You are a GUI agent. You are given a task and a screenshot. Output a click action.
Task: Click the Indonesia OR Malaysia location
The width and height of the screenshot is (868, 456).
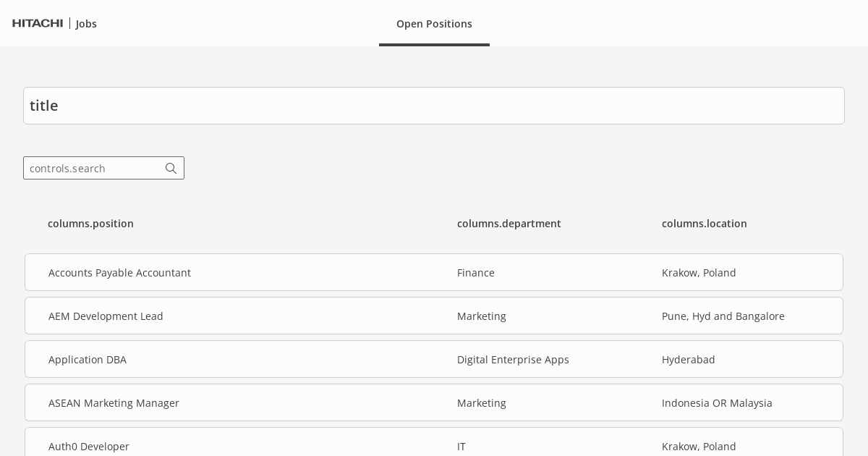click(717, 403)
